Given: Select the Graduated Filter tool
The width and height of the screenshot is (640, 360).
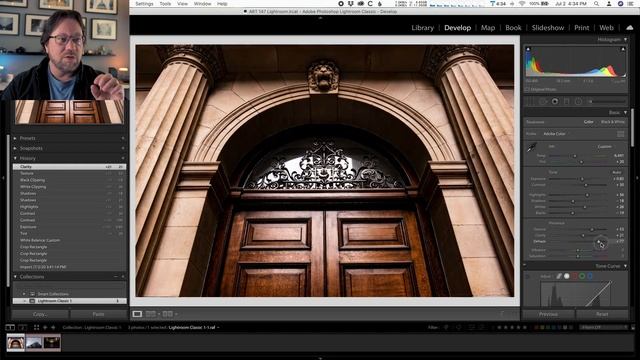Looking at the screenshot, I should pyautogui.click(x=567, y=101).
